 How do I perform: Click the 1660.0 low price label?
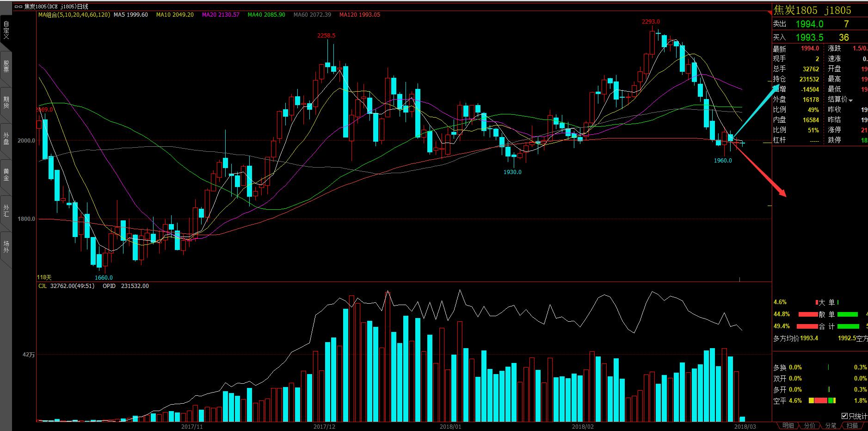point(104,278)
